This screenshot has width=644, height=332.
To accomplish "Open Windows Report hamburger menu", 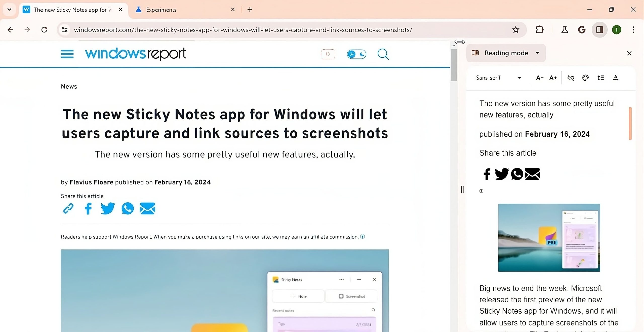I will (67, 54).
